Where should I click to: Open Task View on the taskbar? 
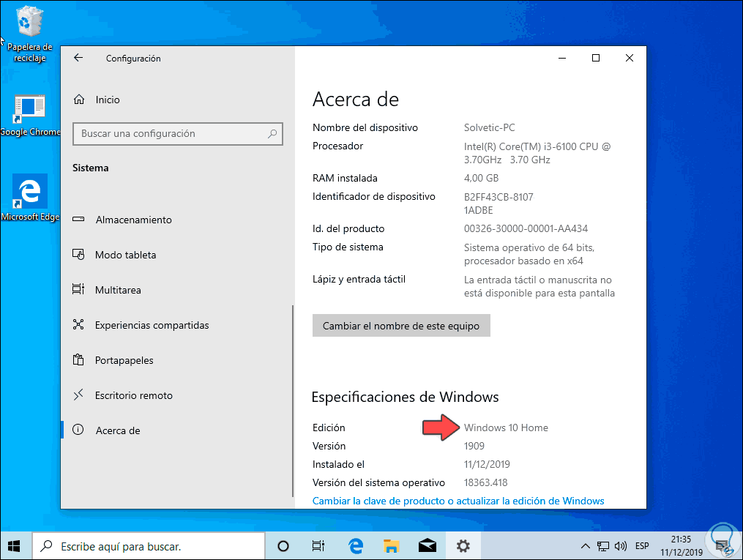click(x=318, y=546)
